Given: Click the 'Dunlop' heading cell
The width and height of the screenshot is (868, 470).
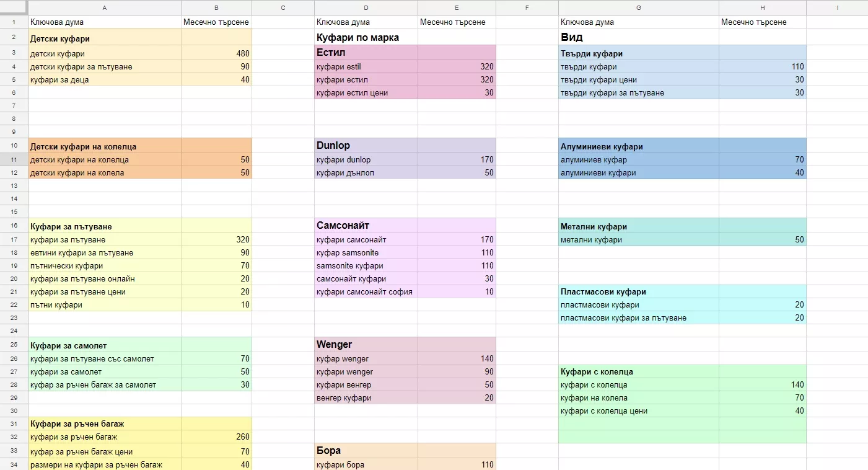Looking at the screenshot, I should pyautogui.click(x=366, y=146).
